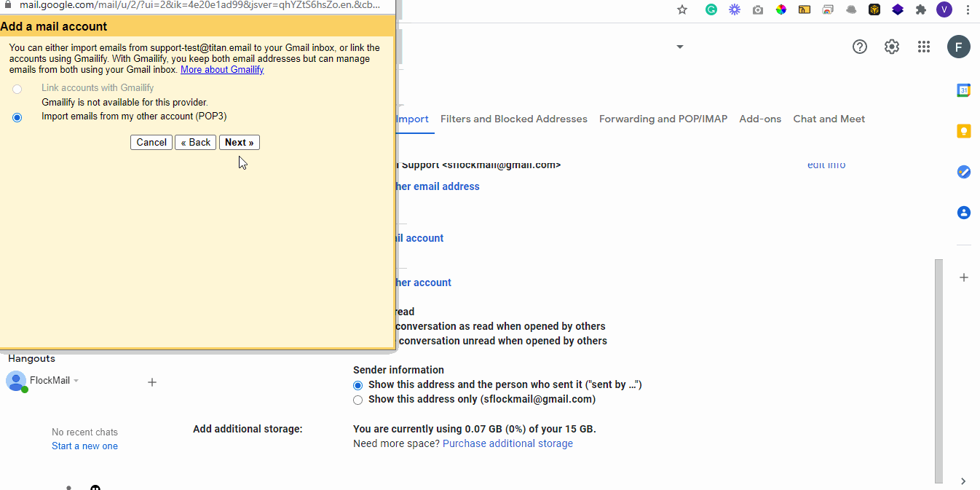Cancel adding a mail account
980x490 pixels.
(x=151, y=143)
